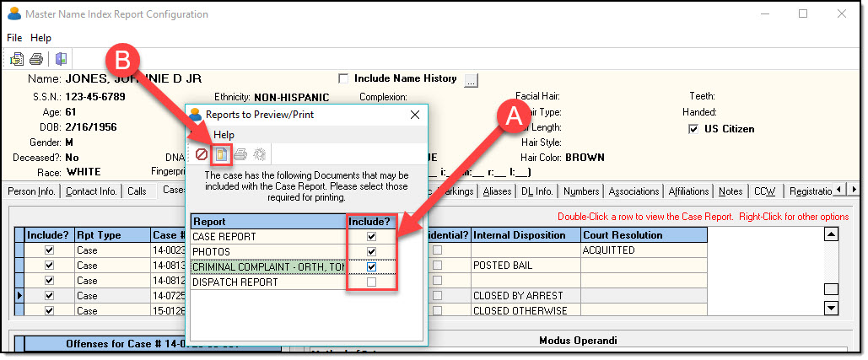Screen dimensions: 868x360
Task: Uncheck Include for the PHOTOS row
Action: coord(371,252)
